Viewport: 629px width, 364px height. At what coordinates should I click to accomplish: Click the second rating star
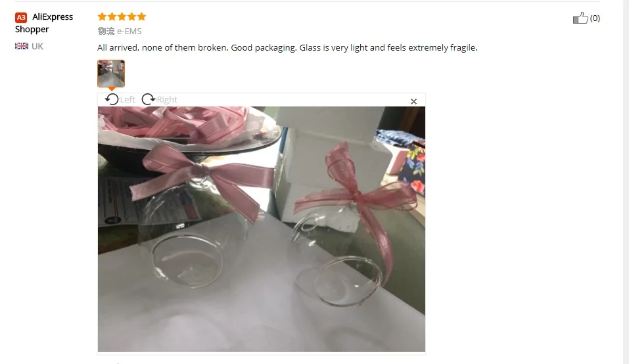112,16
